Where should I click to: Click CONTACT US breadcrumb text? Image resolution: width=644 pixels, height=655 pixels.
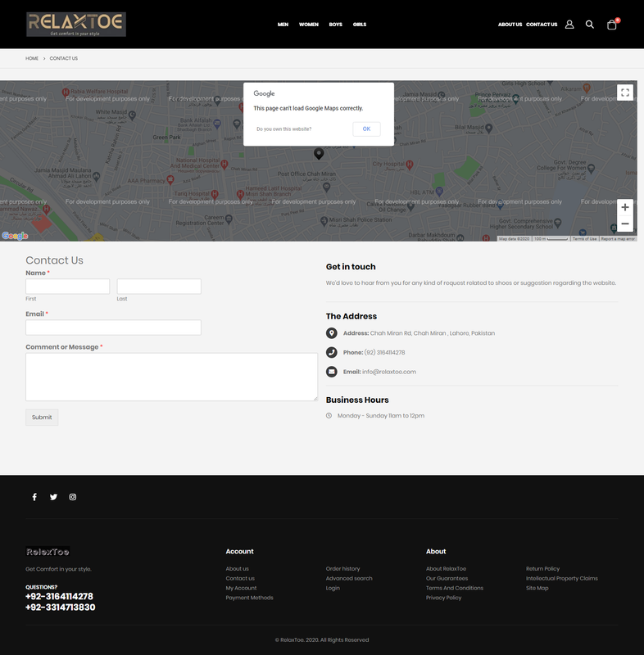tap(64, 58)
